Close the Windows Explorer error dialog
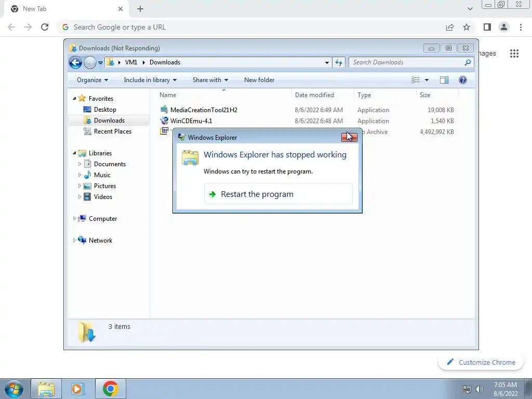The width and height of the screenshot is (532, 399). (x=349, y=137)
